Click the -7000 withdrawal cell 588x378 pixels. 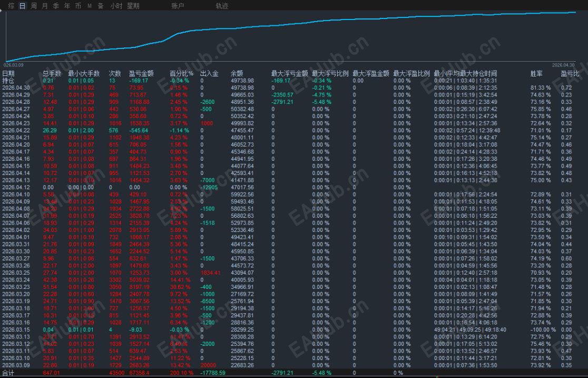click(208, 180)
